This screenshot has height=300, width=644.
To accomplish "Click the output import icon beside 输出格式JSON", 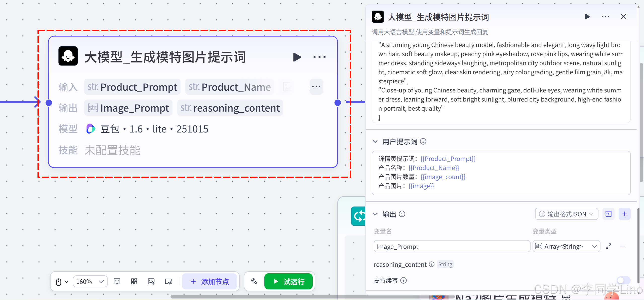I will point(608,214).
